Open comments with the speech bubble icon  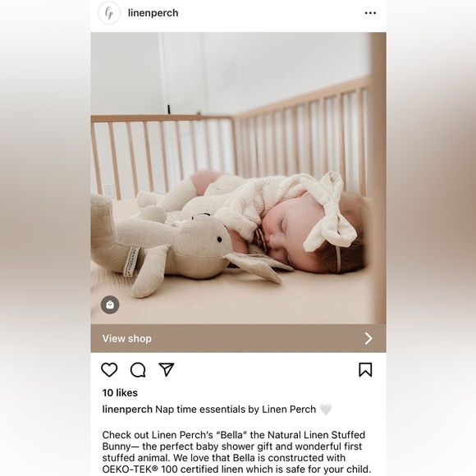(x=138, y=369)
